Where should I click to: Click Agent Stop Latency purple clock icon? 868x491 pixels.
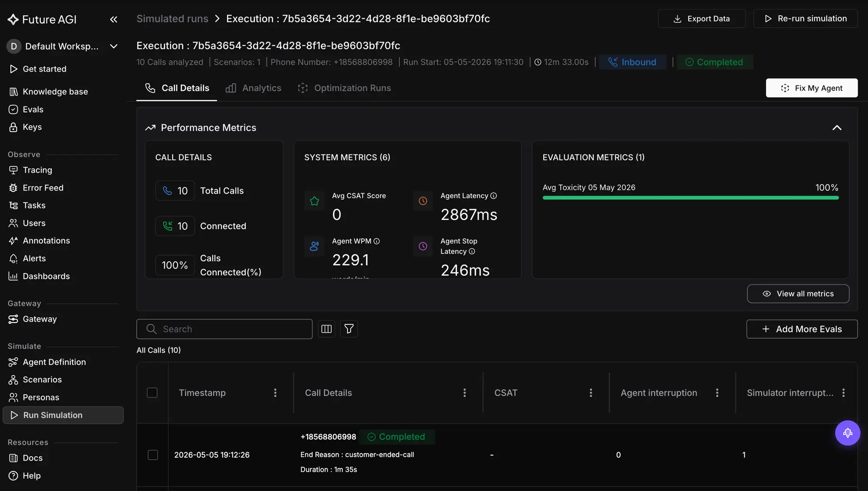pos(423,247)
